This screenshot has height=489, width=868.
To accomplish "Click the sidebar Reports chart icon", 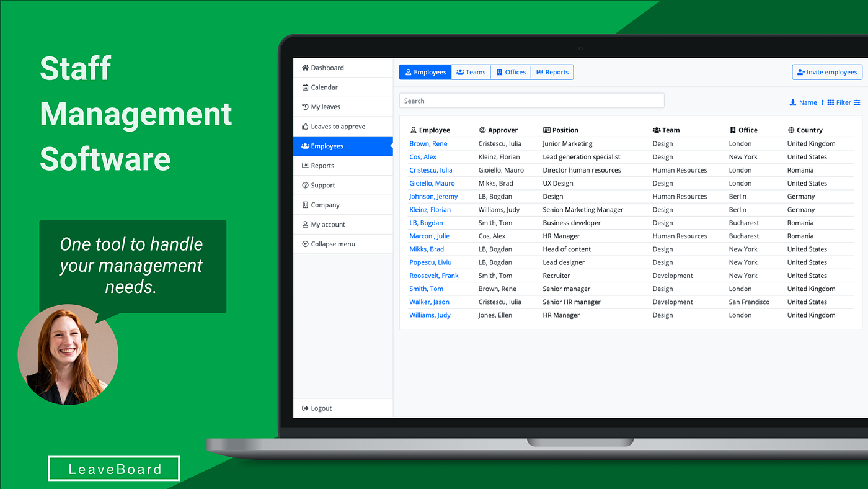I will click(305, 166).
